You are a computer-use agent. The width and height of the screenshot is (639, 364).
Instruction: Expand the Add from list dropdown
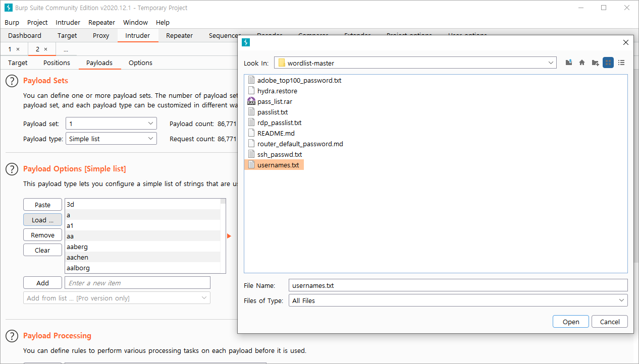click(x=204, y=298)
